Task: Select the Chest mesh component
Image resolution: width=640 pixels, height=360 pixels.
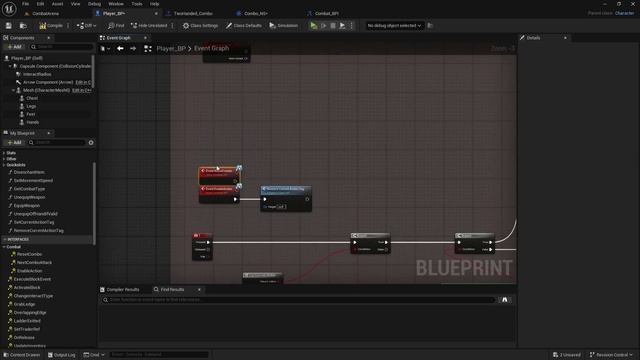Action: coord(32,98)
